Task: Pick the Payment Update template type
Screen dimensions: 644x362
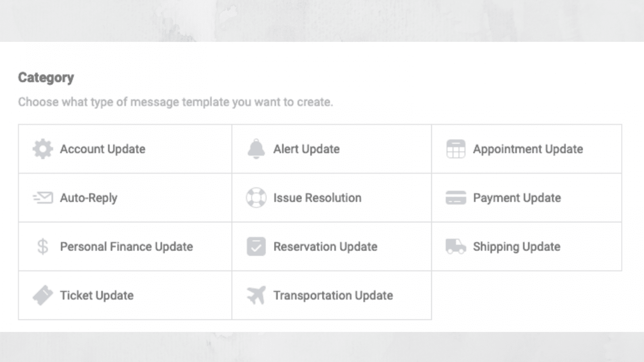Action: pos(526,197)
